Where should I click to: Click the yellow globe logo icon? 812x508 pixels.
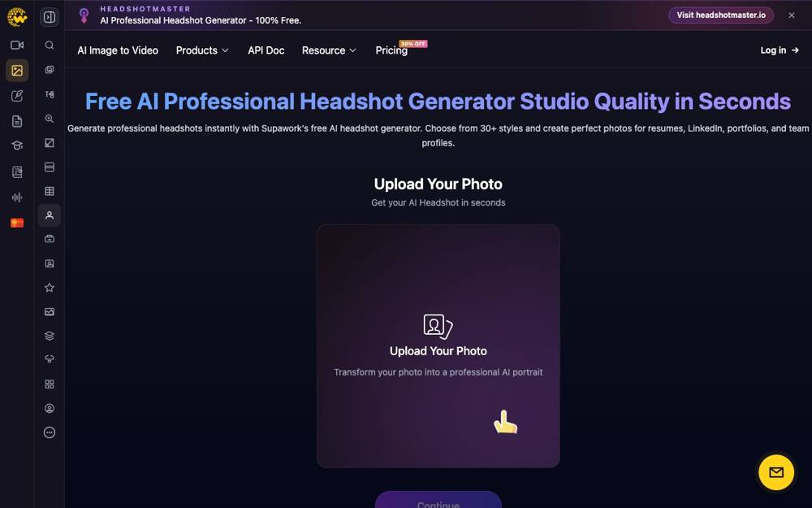[x=17, y=17]
